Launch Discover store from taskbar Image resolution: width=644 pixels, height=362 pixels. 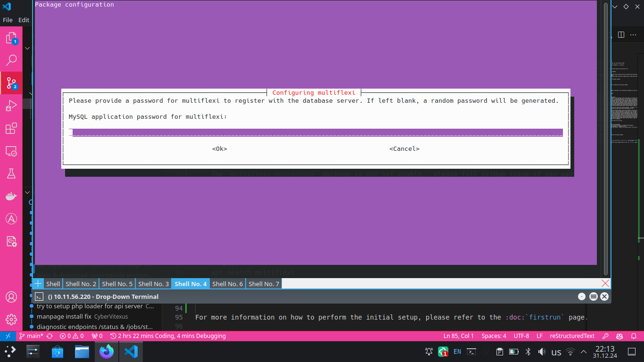(x=58, y=352)
